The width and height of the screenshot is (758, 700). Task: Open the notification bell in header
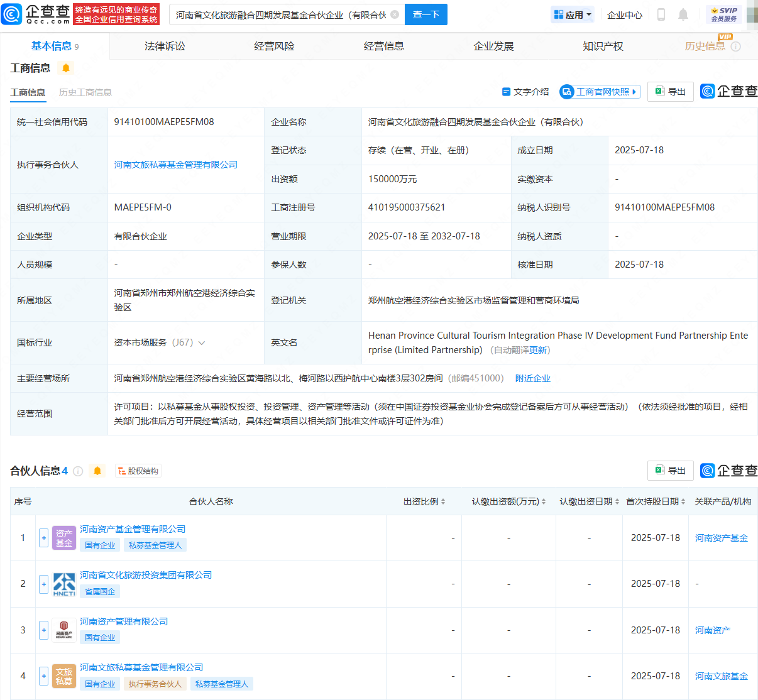[683, 14]
